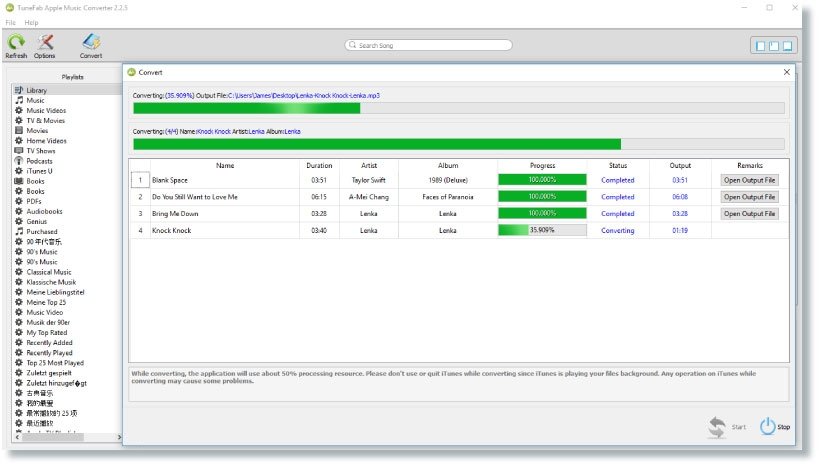The image size is (819, 466).
Task: Click Open Output File for Do You Still Want to Love Me
Action: (750, 197)
